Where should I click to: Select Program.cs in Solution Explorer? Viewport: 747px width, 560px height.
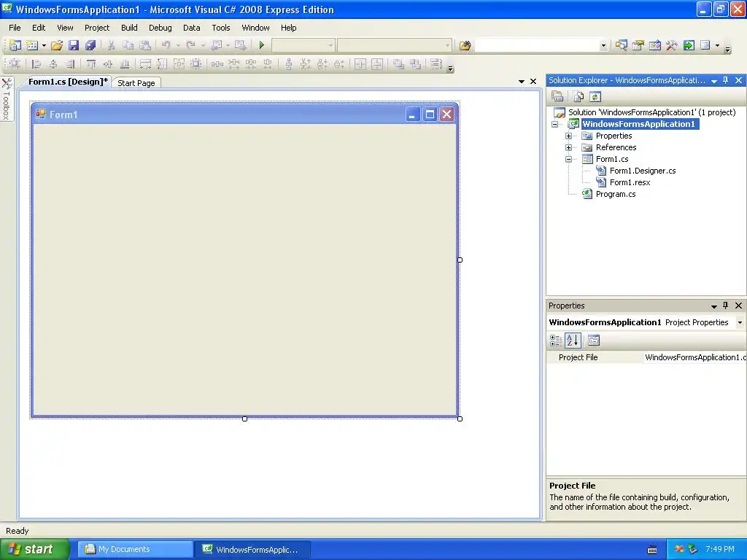(616, 194)
